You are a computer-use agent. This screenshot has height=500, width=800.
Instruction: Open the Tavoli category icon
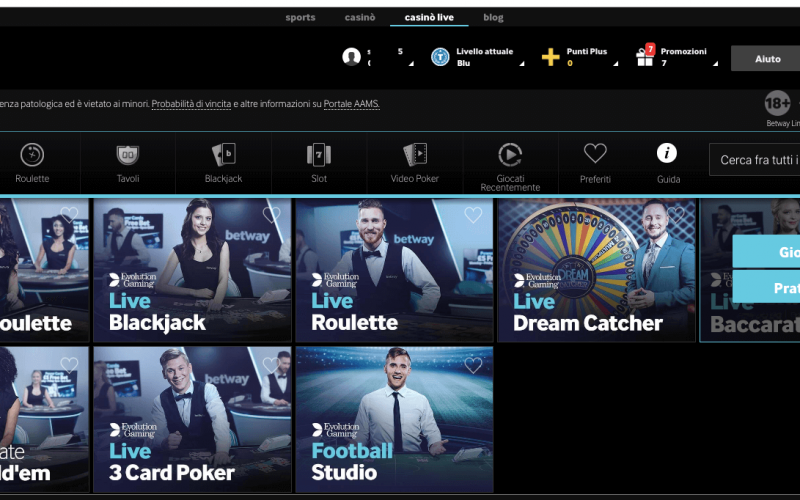[128, 155]
